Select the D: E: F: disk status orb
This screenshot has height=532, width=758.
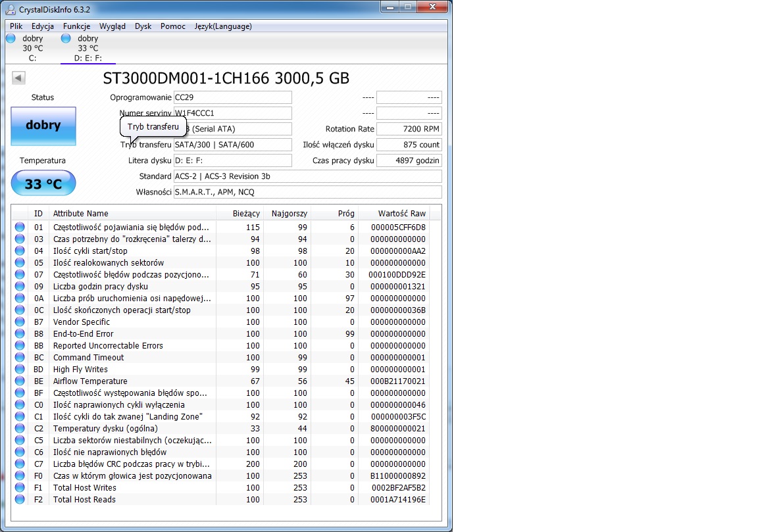click(66, 38)
